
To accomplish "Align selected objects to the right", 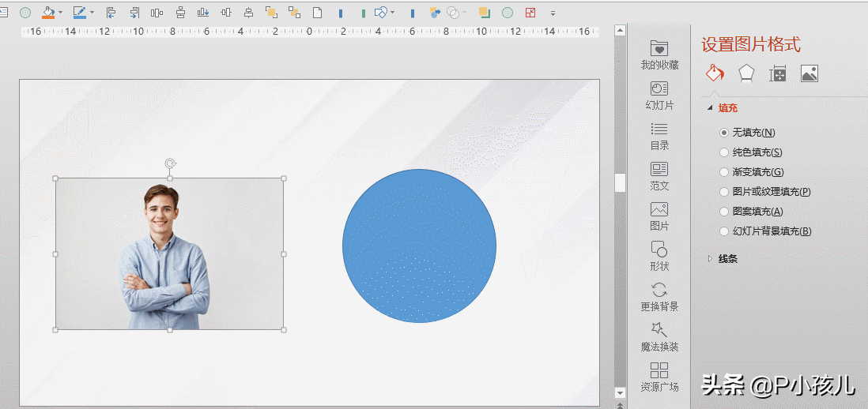I will tap(134, 12).
